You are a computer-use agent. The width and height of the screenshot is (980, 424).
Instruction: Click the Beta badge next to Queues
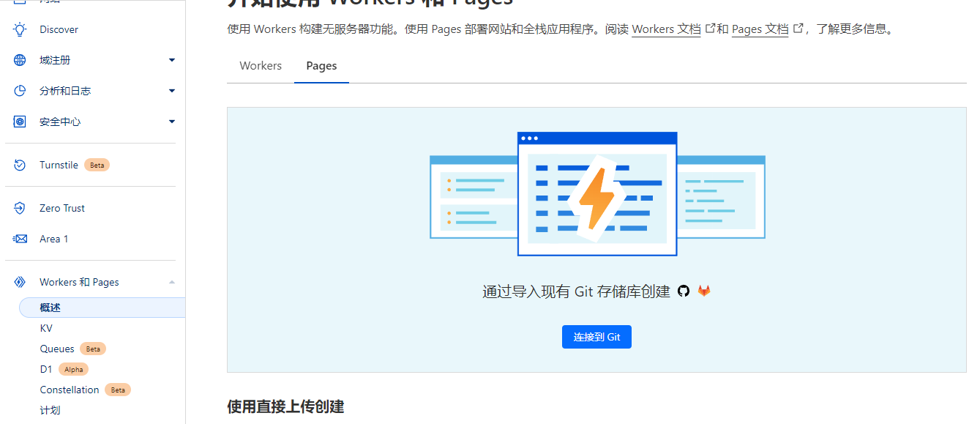pos(93,349)
